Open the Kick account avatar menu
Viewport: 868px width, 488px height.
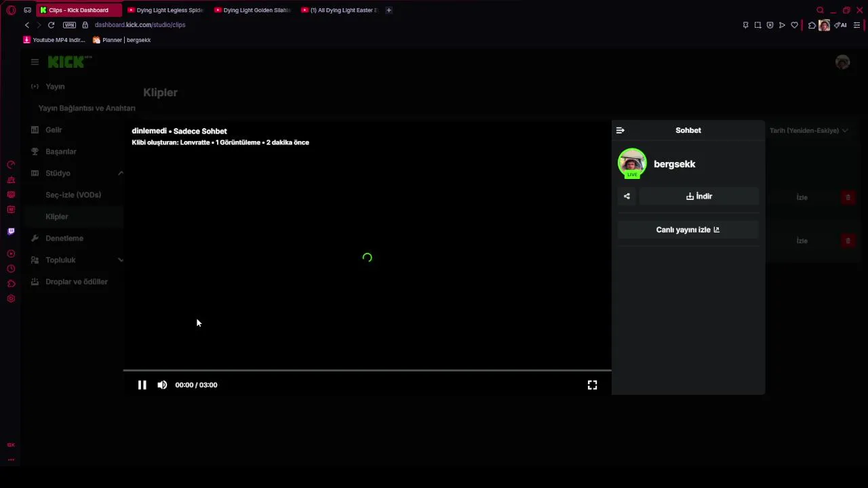[842, 62]
